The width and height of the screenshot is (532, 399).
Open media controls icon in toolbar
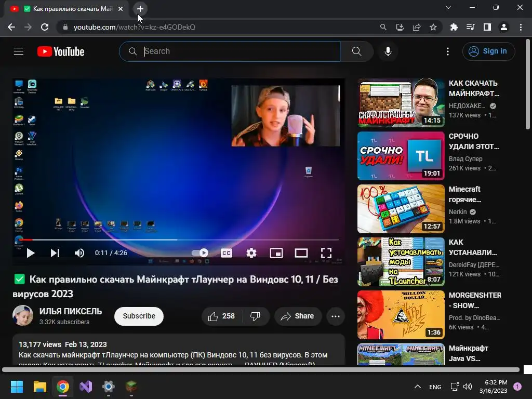[470, 27]
